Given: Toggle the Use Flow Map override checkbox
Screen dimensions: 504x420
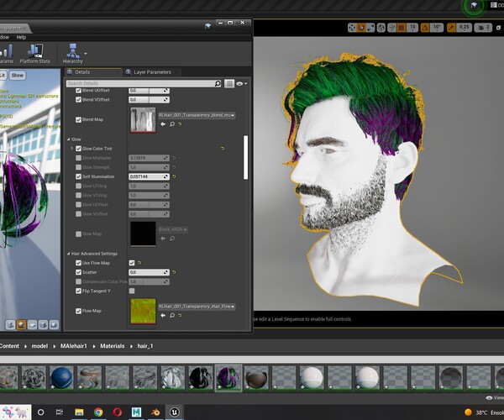Looking at the screenshot, I should tap(78, 263).
